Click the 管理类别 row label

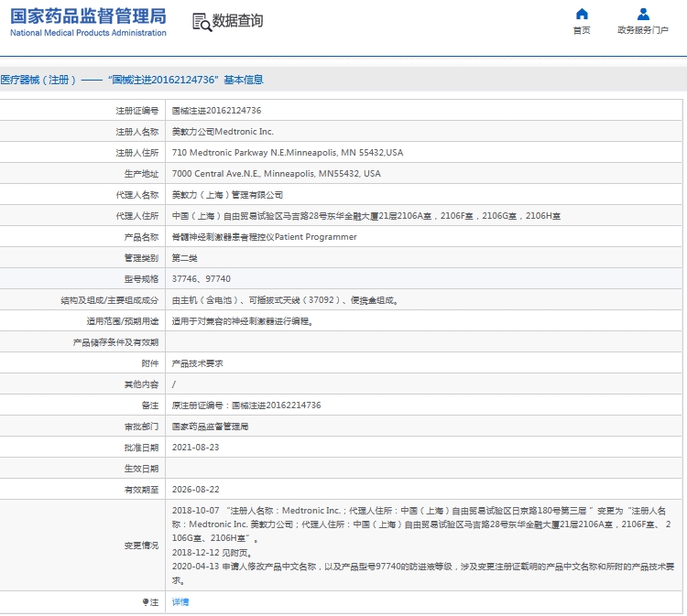click(141, 258)
